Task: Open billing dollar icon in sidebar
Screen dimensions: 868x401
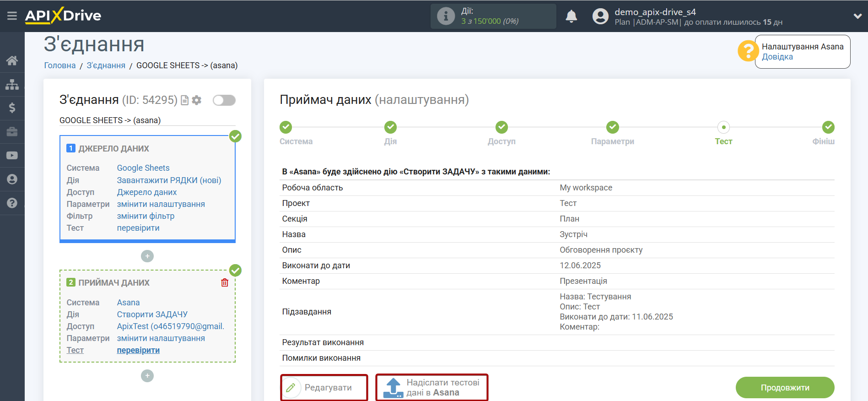Action: pyautogui.click(x=12, y=108)
